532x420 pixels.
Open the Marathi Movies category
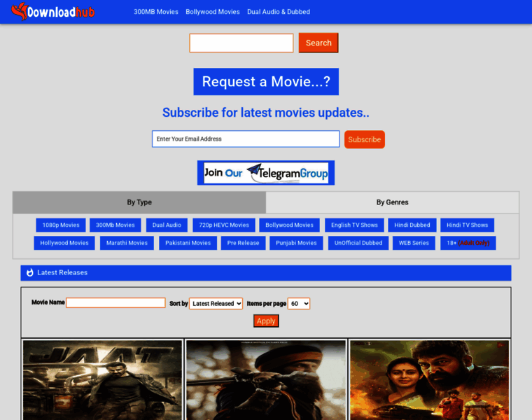pyautogui.click(x=127, y=243)
